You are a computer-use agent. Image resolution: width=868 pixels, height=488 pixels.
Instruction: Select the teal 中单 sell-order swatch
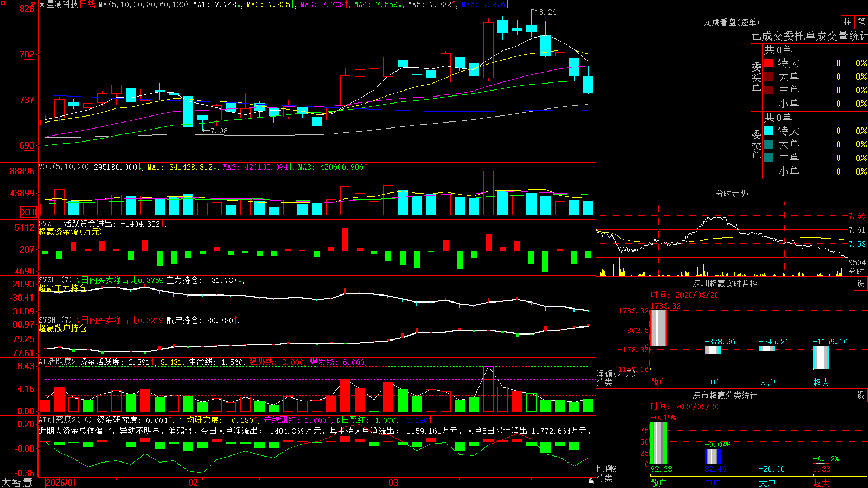pyautogui.click(x=768, y=157)
